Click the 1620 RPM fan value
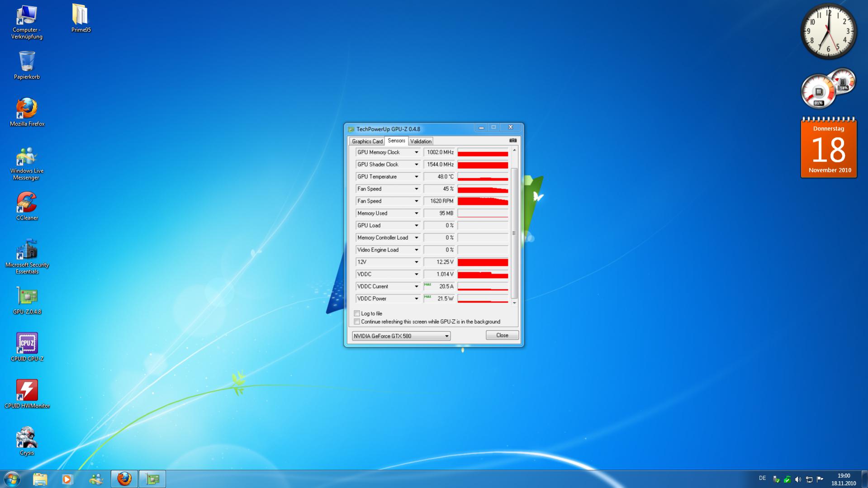The image size is (868, 488). [x=439, y=201]
